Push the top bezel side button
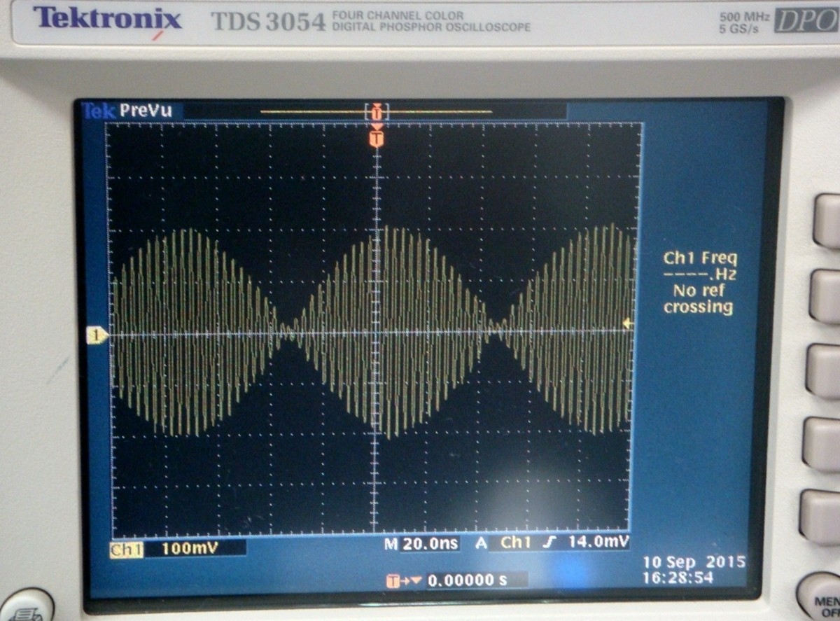This screenshot has height=621, width=840. point(828,221)
